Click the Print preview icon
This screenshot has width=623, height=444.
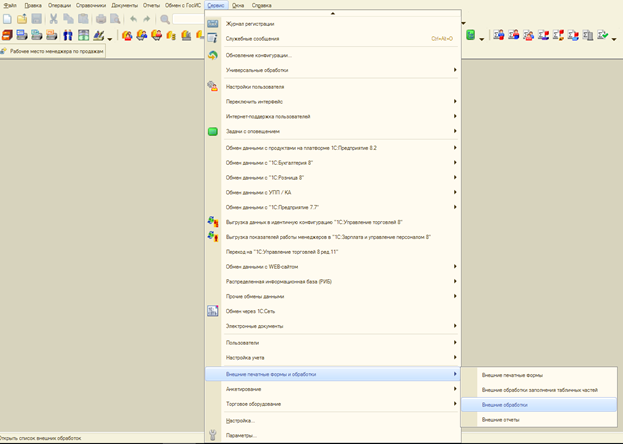tap(115, 19)
